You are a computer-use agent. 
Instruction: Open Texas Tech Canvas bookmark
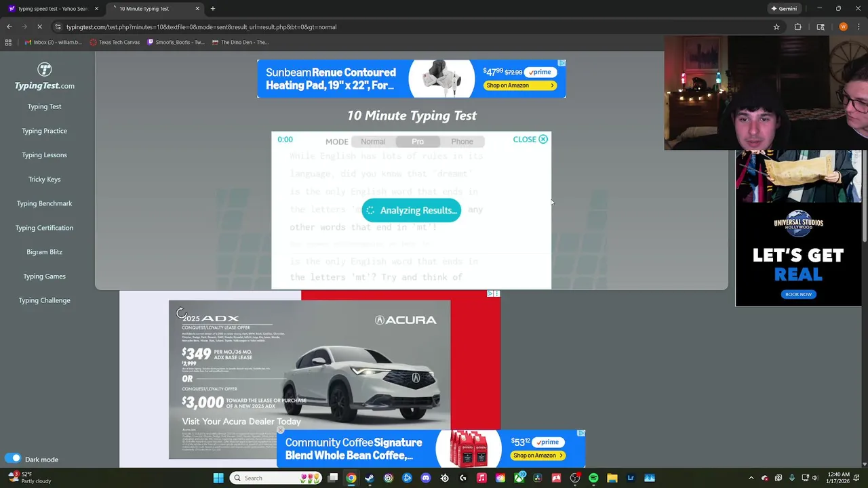[114, 42]
